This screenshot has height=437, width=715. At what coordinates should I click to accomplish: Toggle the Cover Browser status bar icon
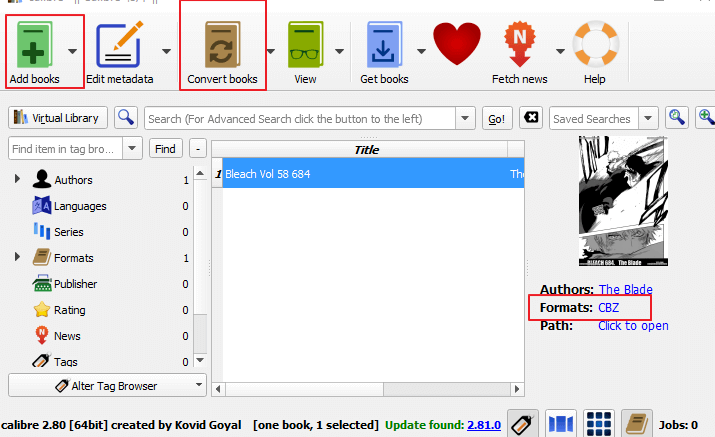pyautogui.click(x=560, y=423)
